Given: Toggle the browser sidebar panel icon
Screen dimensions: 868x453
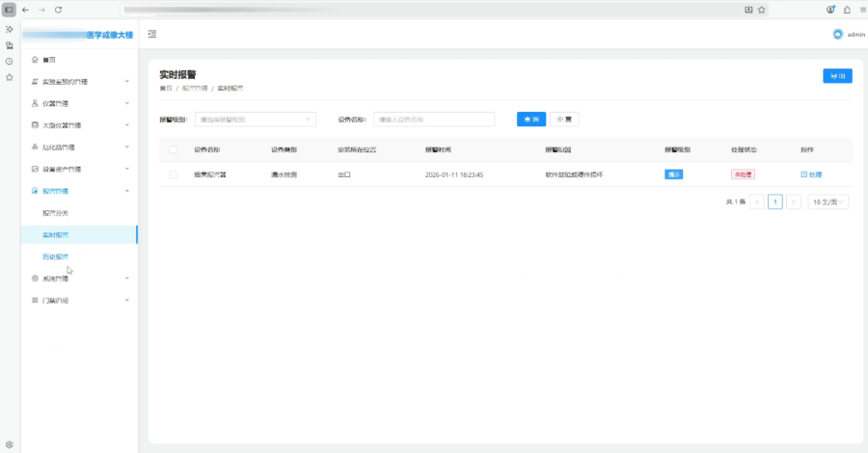Looking at the screenshot, I should (x=9, y=10).
